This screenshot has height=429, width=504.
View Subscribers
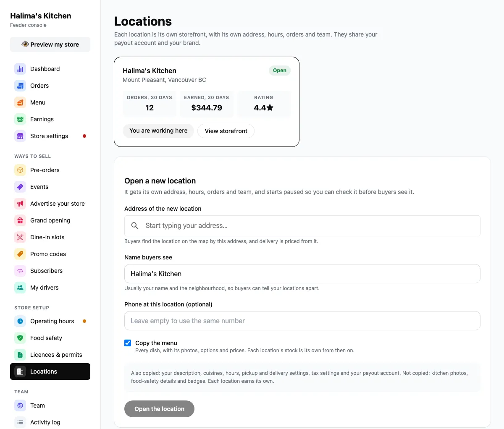pos(50,271)
